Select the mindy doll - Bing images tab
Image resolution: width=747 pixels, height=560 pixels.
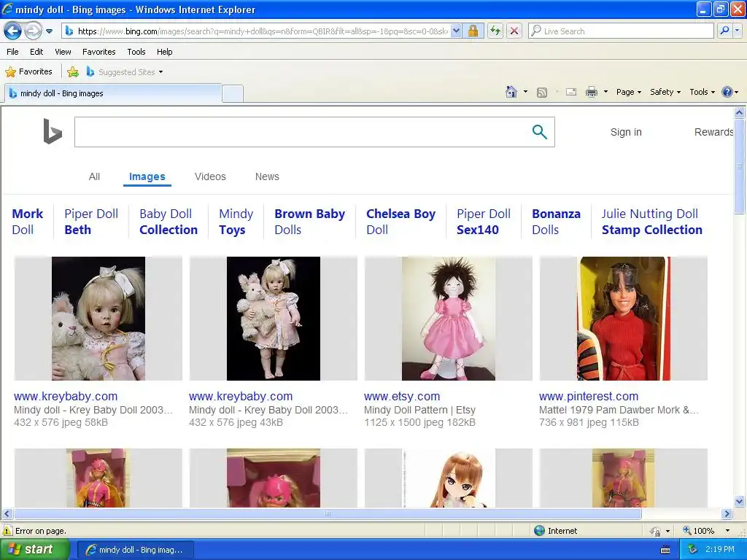[113, 93]
